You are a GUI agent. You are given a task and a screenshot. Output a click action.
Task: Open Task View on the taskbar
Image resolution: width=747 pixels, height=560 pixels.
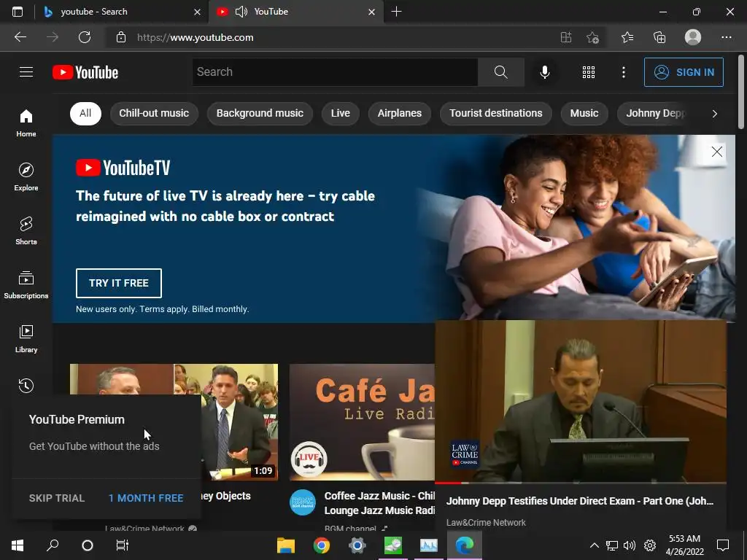(x=123, y=545)
